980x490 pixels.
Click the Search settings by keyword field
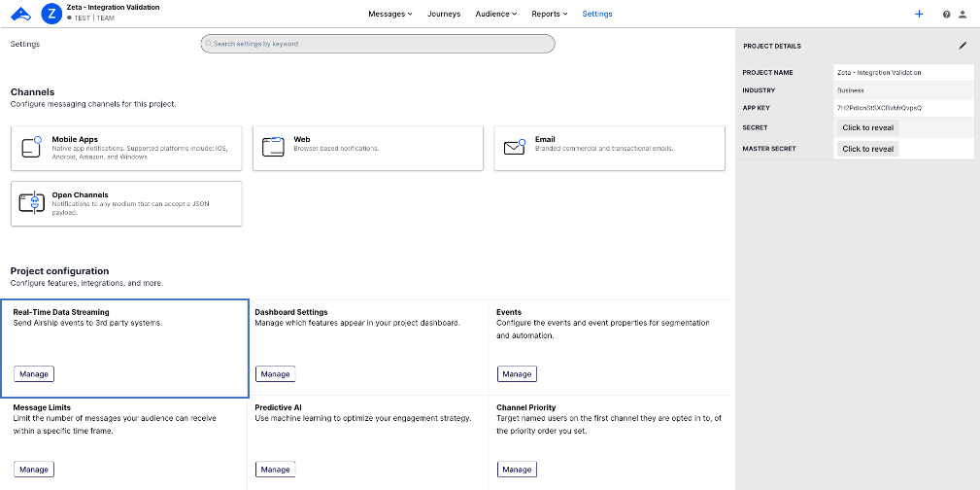coord(377,44)
